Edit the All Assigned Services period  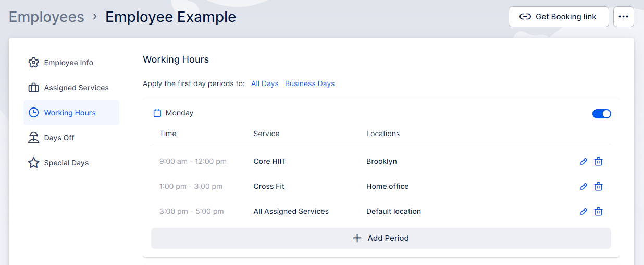pos(584,212)
